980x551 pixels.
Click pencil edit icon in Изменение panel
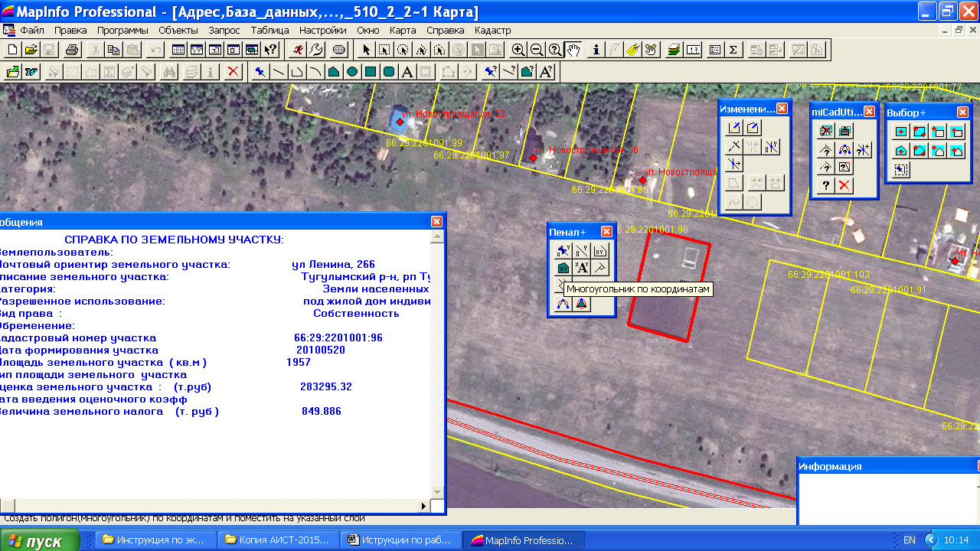tap(734, 128)
